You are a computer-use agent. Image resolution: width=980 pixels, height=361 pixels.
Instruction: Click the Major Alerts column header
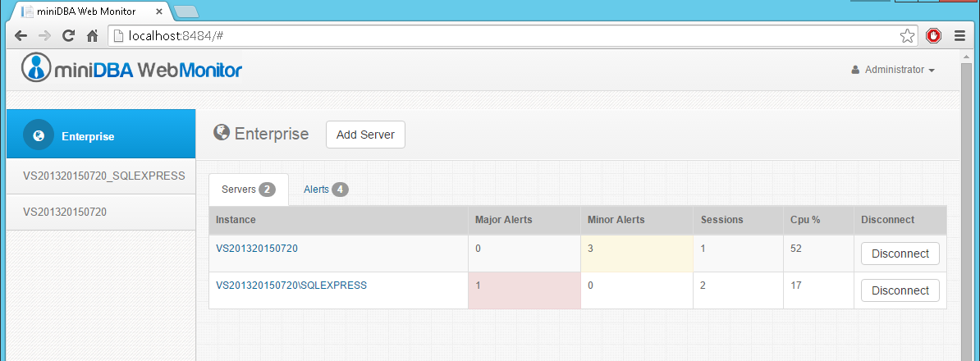pyautogui.click(x=524, y=220)
